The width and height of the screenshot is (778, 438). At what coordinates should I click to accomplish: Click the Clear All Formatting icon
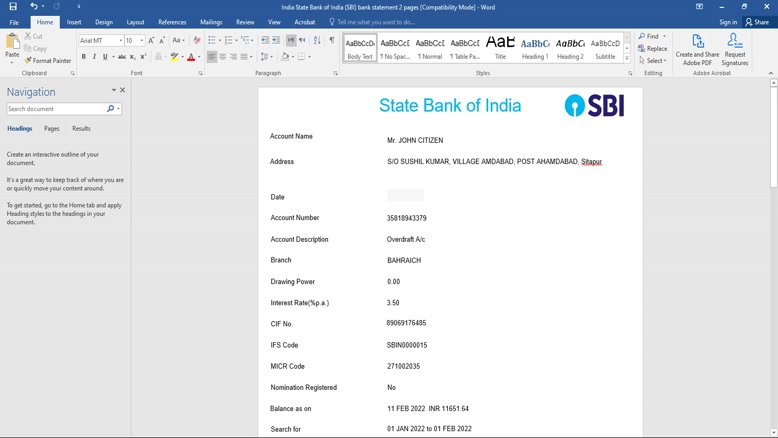tap(197, 40)
